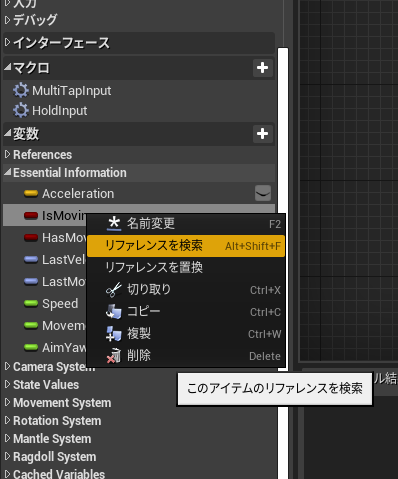
Task: Expand the デバッグ category
Action: [x=7, y=20]
